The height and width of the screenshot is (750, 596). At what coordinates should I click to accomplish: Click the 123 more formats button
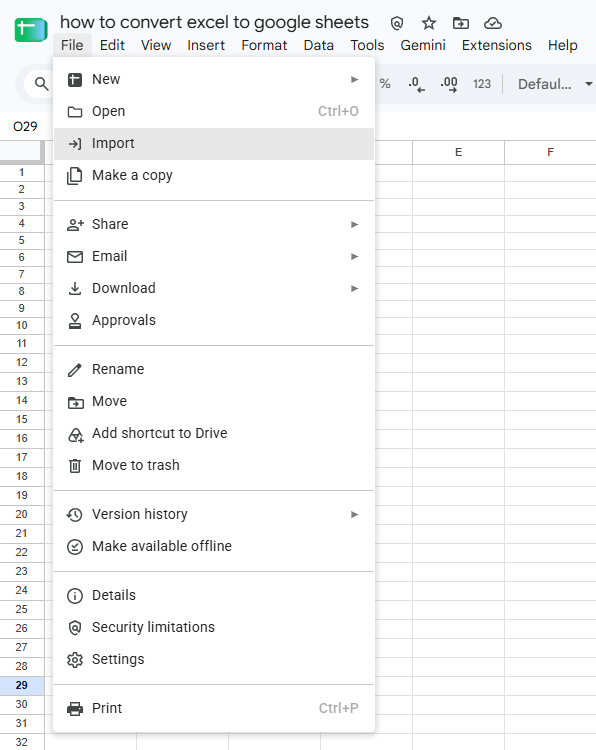point(482,84)
